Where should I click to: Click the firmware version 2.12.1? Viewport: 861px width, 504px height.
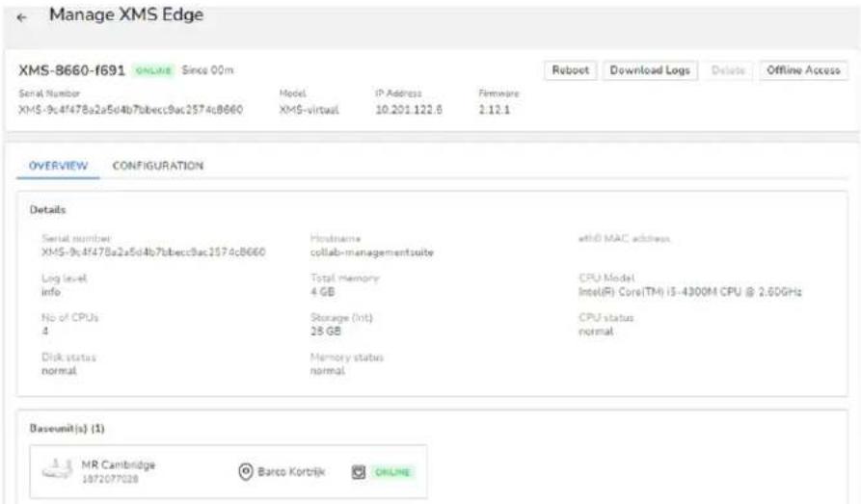click(x=495, y=110)
